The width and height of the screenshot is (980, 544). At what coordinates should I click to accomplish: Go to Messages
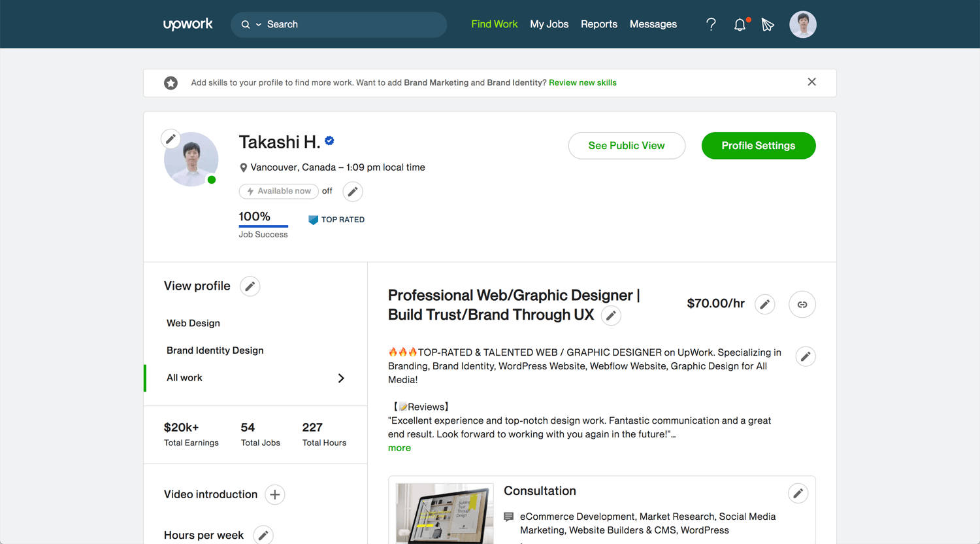[653, 24]
